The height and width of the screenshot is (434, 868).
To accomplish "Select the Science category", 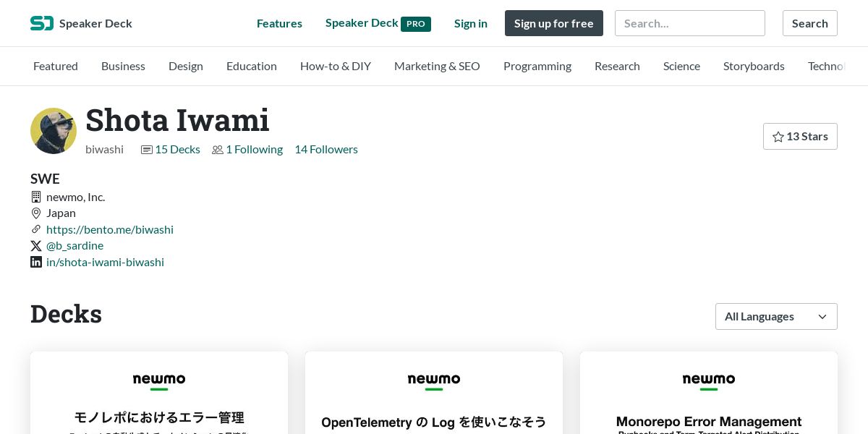I will [x=681, y=66].
